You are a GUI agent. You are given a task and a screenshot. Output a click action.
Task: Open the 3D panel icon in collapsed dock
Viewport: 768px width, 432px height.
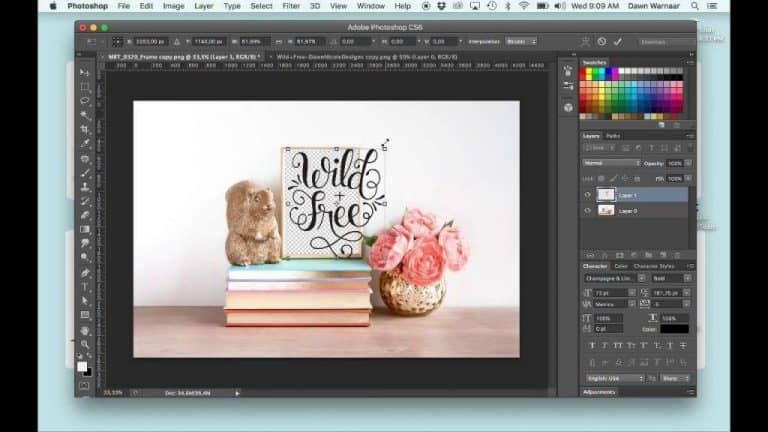568,108
